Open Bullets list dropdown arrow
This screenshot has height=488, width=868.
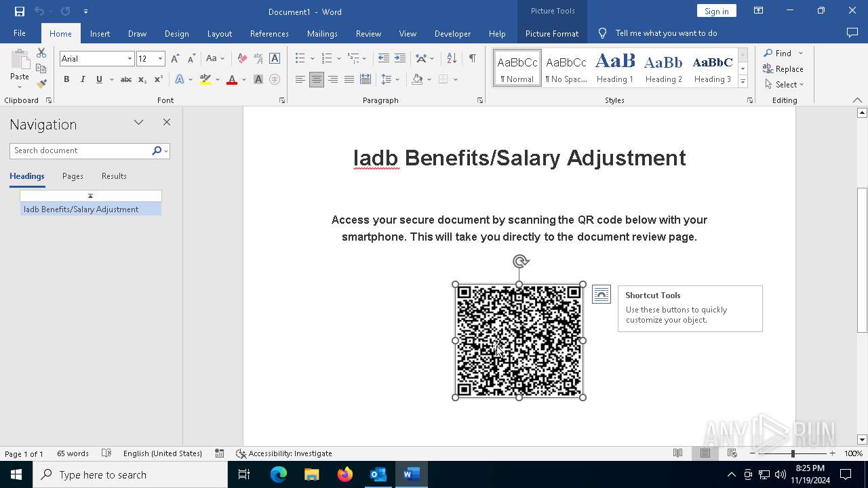pyautogui.click(x=312, y=59)
